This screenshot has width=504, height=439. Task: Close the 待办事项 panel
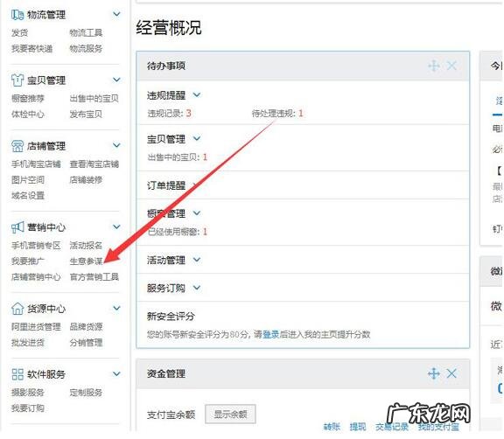(x=451, y=66)
